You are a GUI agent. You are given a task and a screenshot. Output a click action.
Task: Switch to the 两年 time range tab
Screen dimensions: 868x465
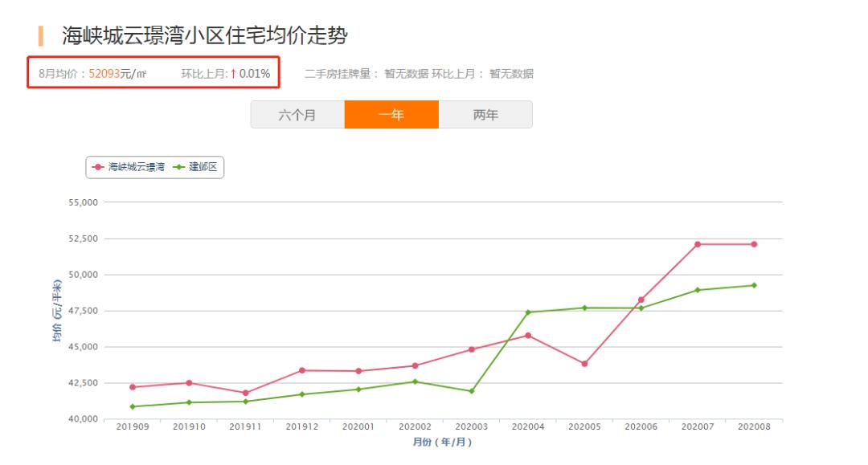coord(485,115)
